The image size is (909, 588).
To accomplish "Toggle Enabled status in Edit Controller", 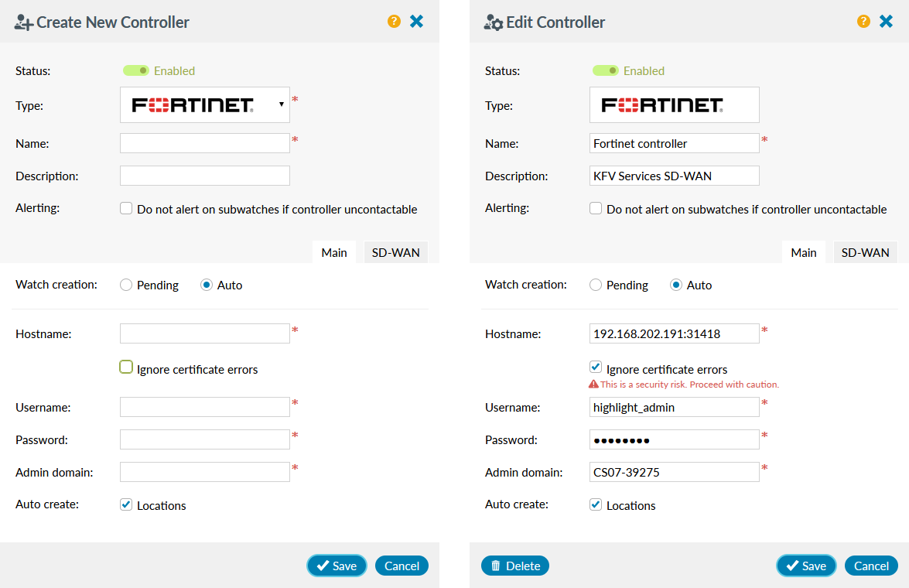I will point(606,70).
